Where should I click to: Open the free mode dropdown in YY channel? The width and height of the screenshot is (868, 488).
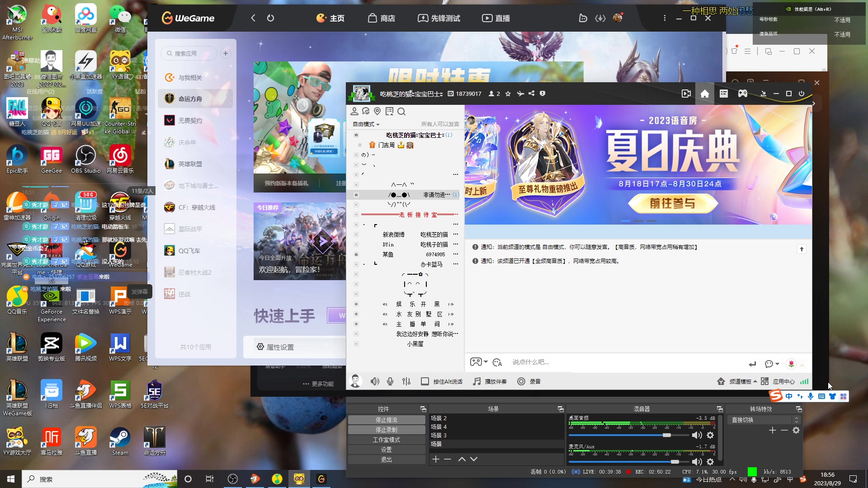(366, 124)
